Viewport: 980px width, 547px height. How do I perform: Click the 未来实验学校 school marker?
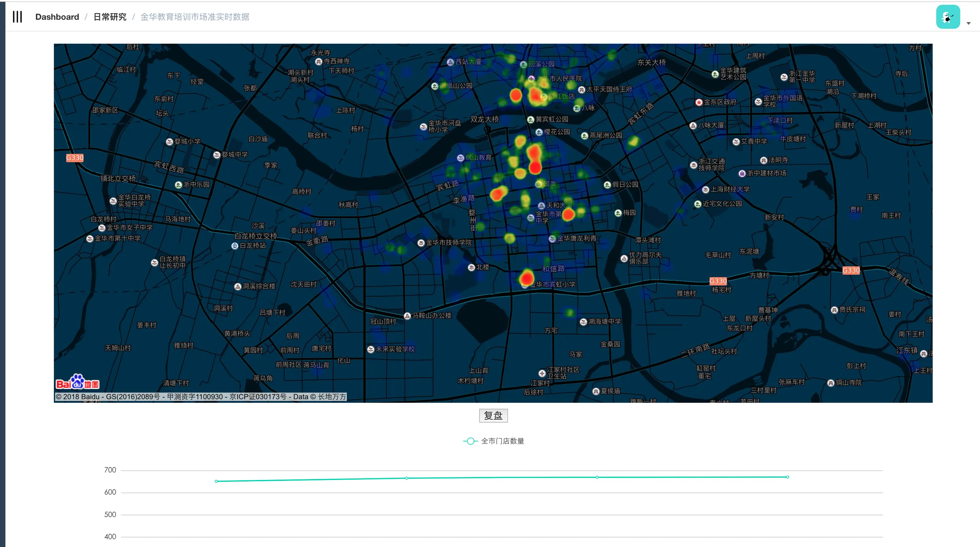click(x=370, y=349)
